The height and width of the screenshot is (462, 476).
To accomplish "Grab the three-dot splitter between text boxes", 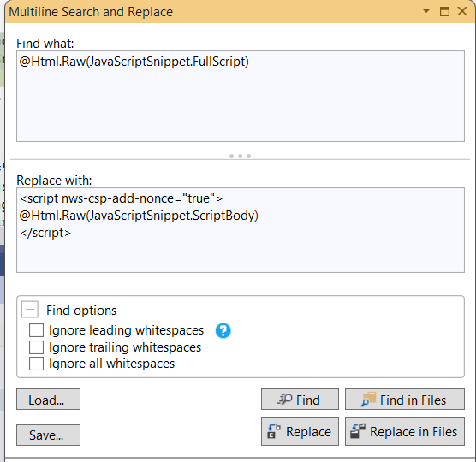I will coord(240,156).
